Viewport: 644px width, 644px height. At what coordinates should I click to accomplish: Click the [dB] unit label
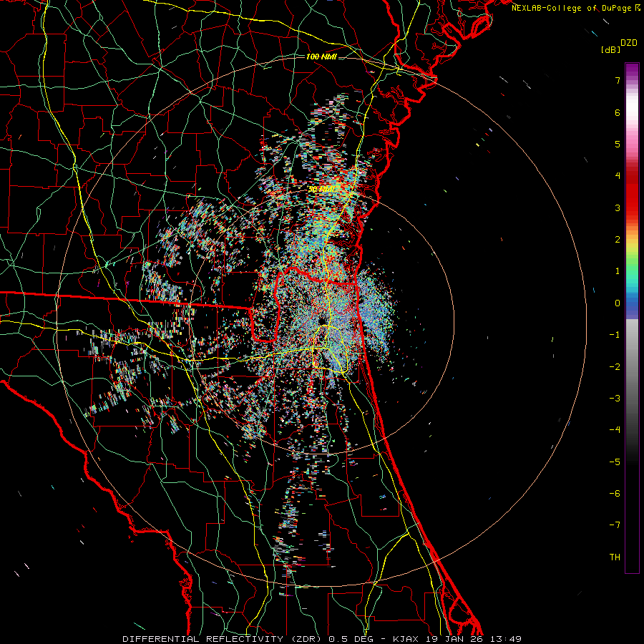pos(610,49)
